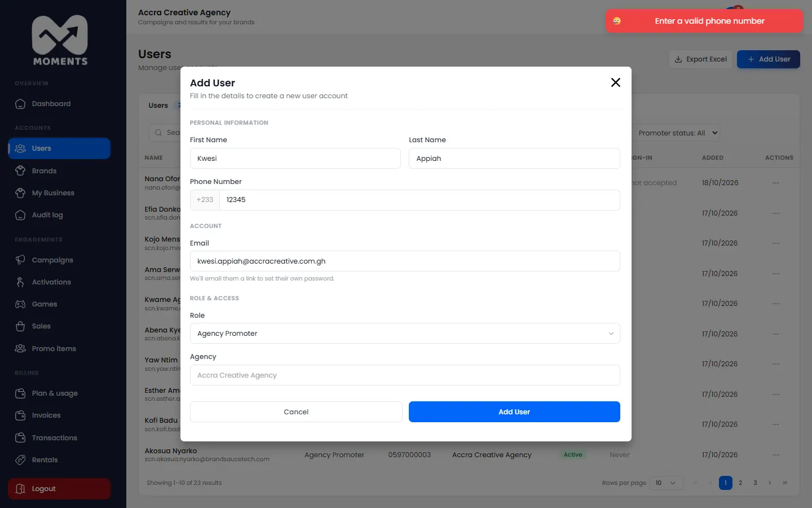Dismiss the phone number error toast
This screenshot has width=812, height=508.
tap(704, 21)
